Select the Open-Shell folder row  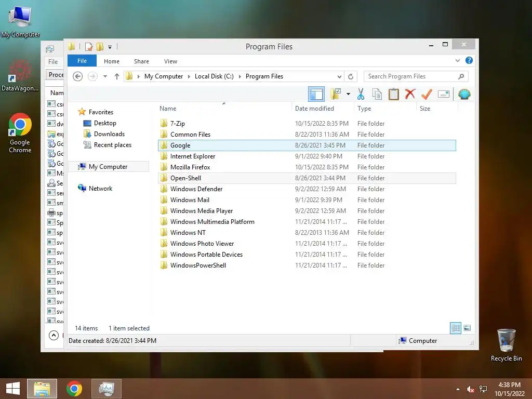click(307, 178)
